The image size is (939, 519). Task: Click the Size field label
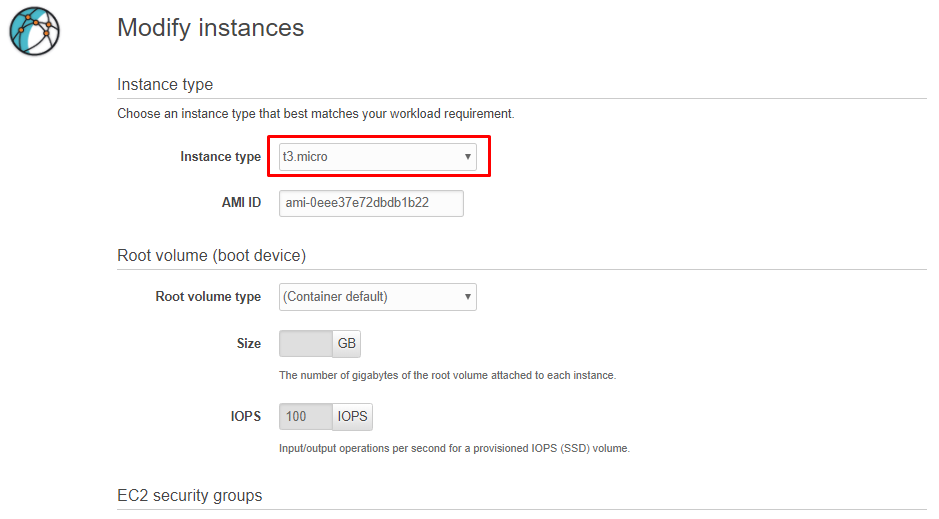click(x=249, y=344)
